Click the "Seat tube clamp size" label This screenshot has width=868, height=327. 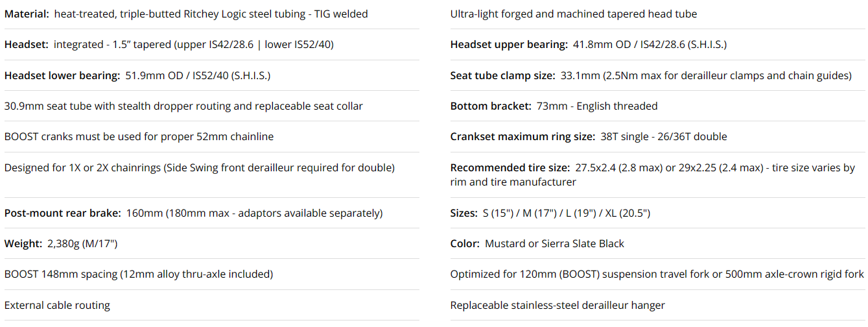(502, 75)
